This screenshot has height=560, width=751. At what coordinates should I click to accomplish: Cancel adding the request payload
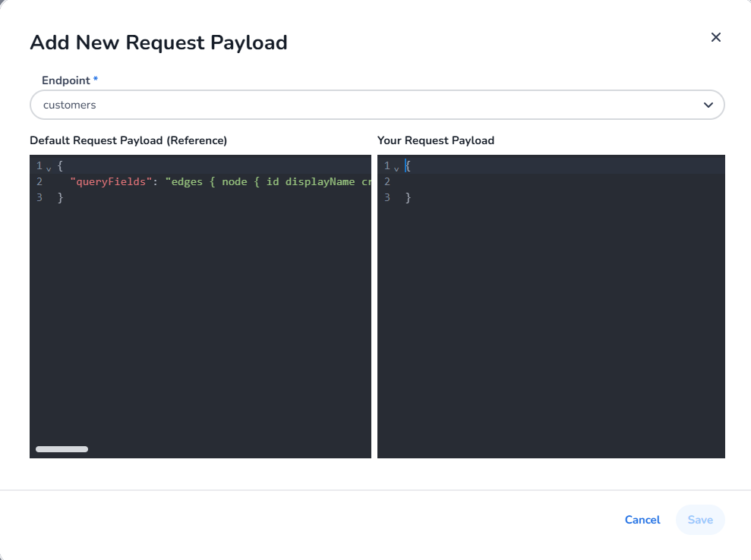tap(642, 520)
